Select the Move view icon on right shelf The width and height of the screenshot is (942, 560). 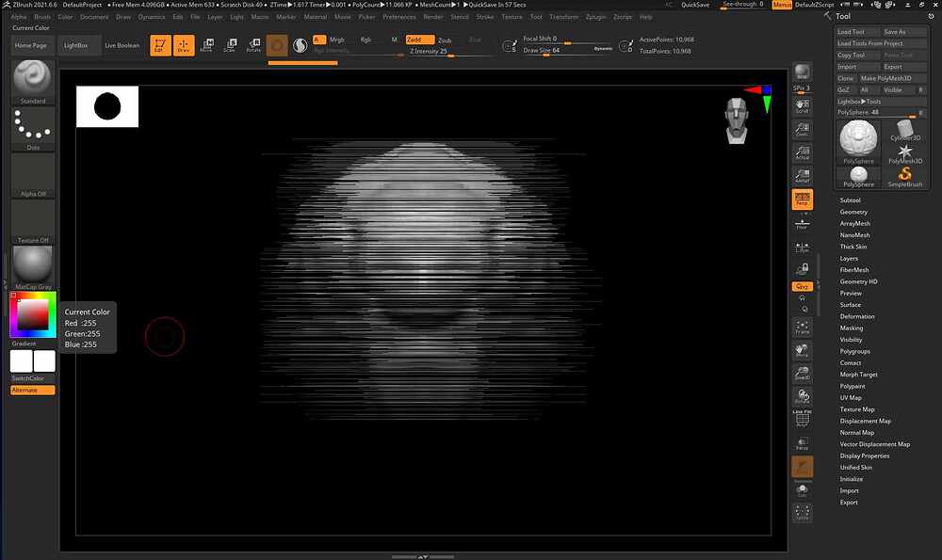pyautogui.click(x=802, y=351)
